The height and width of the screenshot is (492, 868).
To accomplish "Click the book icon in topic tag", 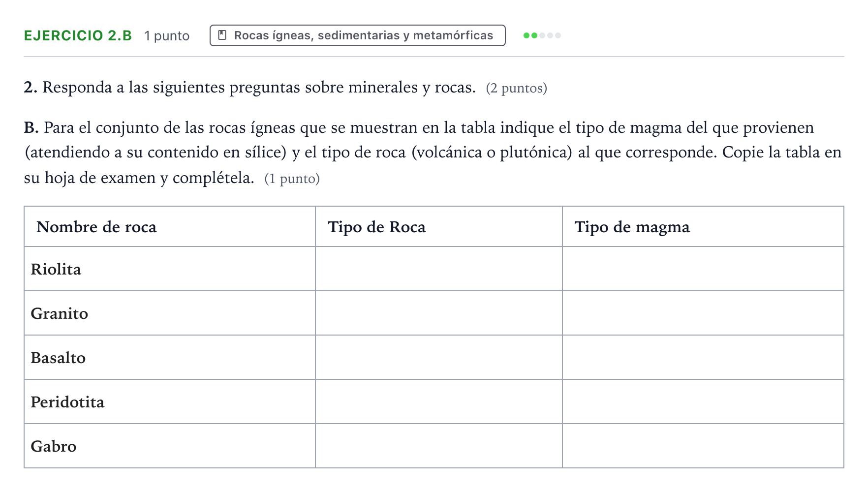I will [x=222, y=35].
